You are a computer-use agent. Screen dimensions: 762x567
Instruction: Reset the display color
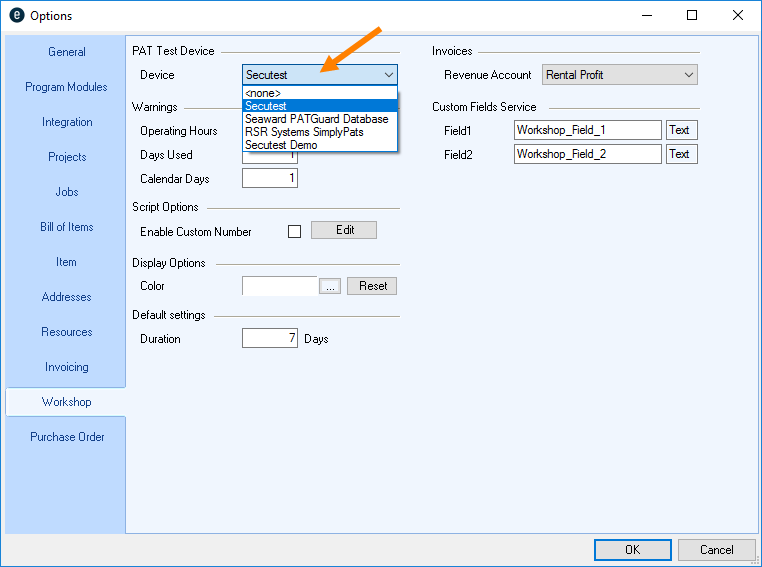click(x=372, y=286)
